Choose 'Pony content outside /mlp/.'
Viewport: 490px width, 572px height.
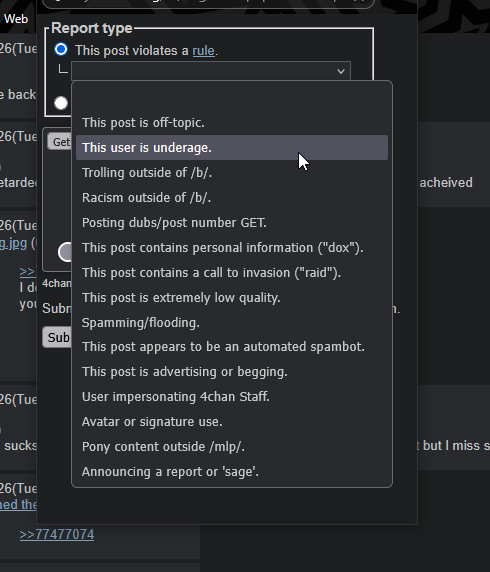(232, 447)
